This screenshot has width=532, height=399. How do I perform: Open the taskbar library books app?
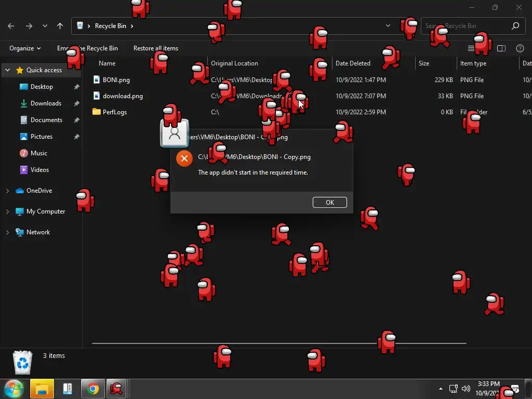(x=68, y=389)
